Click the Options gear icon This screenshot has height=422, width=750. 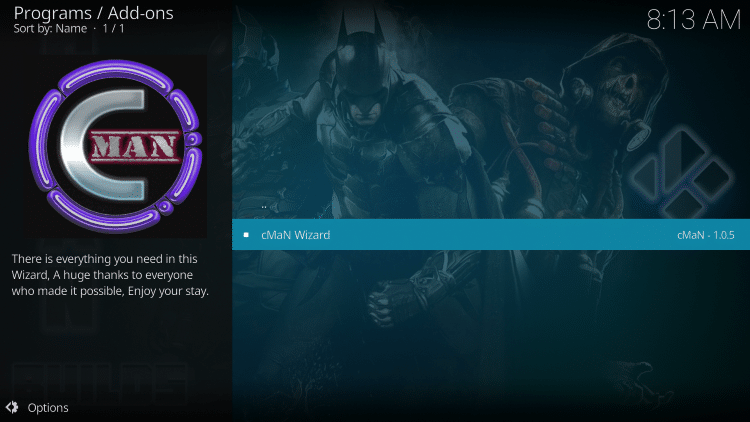click(x=12, y=407)
